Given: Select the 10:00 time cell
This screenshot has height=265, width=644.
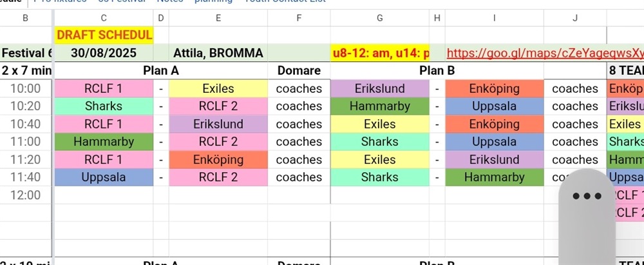Looking at the screenshot, I should tap(26, 88).
